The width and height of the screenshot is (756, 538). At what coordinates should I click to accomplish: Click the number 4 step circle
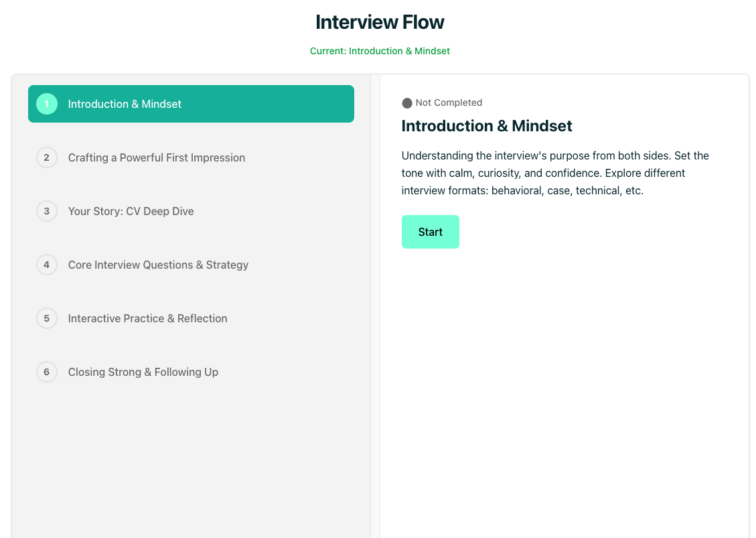pyautogui.click(x=47, y=265)
